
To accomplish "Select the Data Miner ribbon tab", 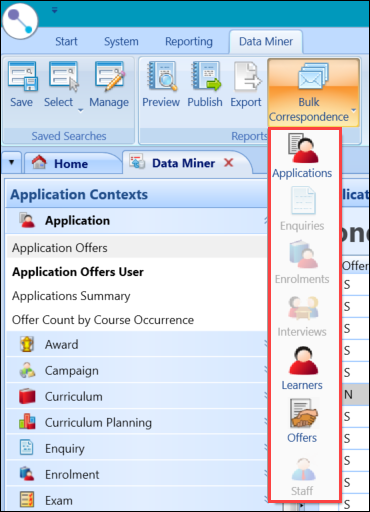I will (266, 41).
